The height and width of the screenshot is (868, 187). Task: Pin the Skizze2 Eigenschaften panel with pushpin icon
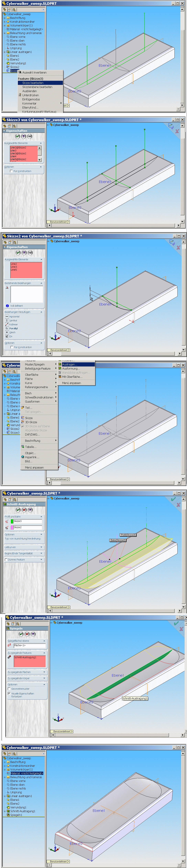click(30, 252)
